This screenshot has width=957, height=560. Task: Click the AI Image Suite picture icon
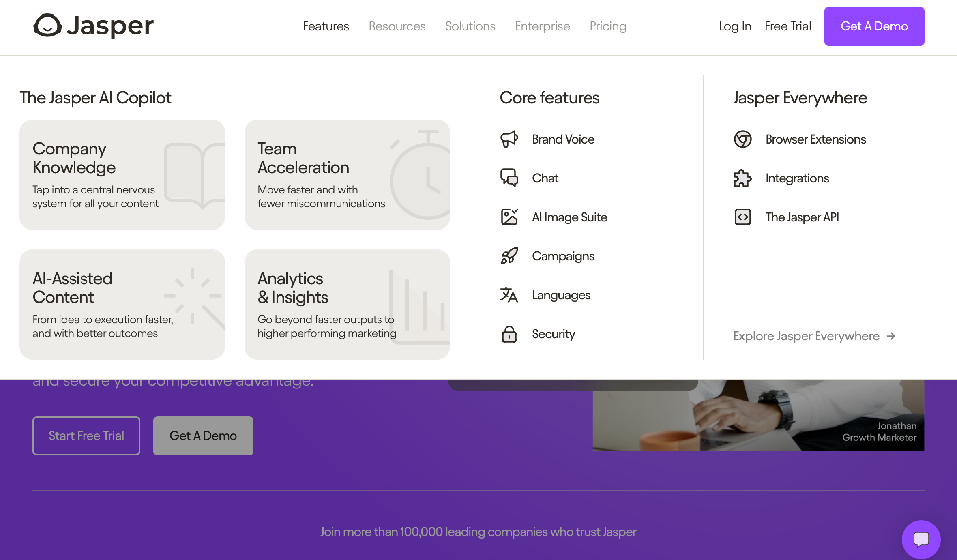pos(509,217)
